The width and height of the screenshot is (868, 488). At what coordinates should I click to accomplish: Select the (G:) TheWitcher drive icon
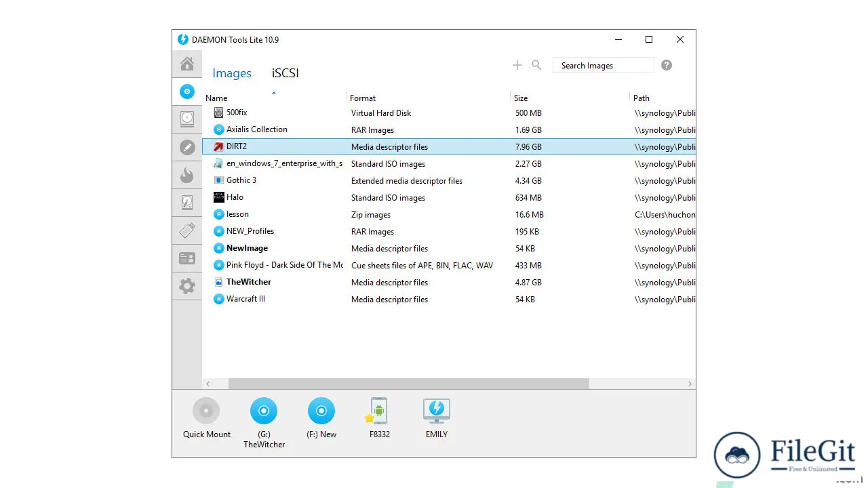(x=264, y=411)
